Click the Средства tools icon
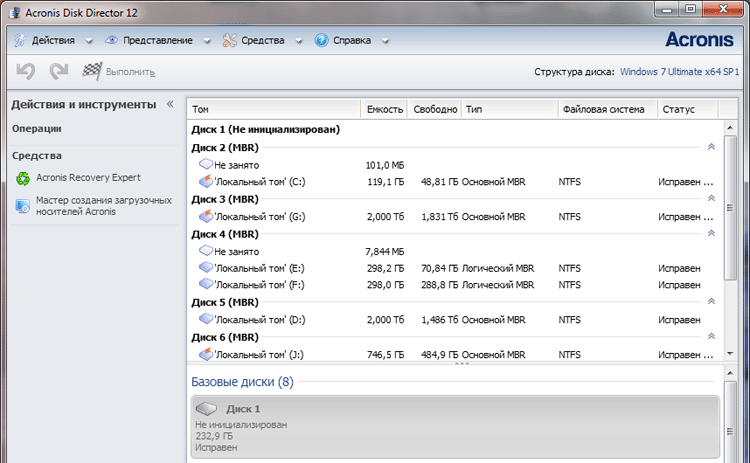The image size is (750, 463). tap(229, 40)
